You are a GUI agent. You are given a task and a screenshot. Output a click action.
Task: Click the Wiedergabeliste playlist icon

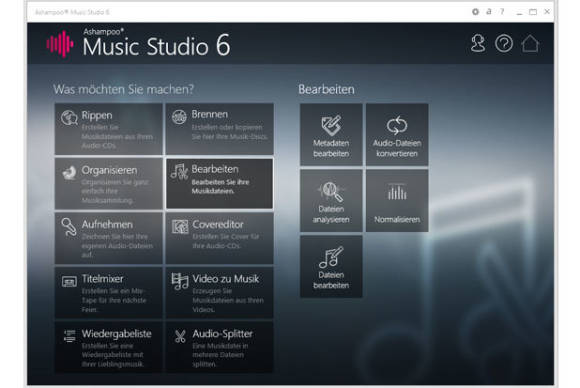[70, 335]
